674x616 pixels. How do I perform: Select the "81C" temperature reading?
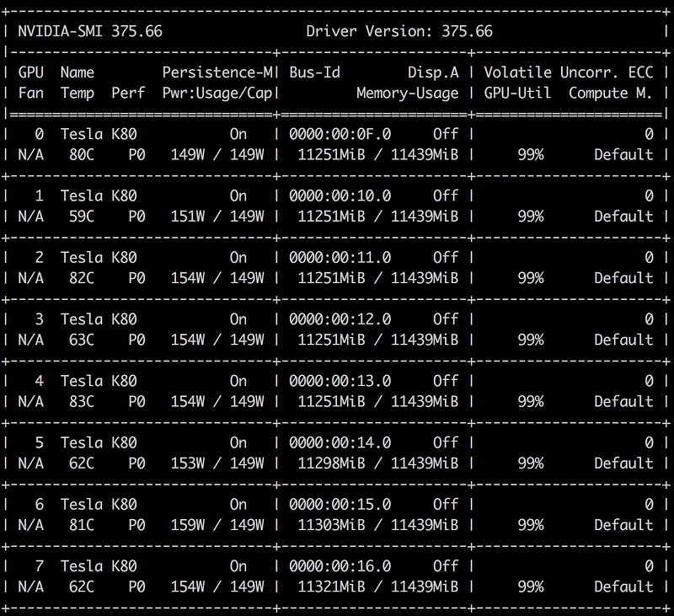[82, 525]
